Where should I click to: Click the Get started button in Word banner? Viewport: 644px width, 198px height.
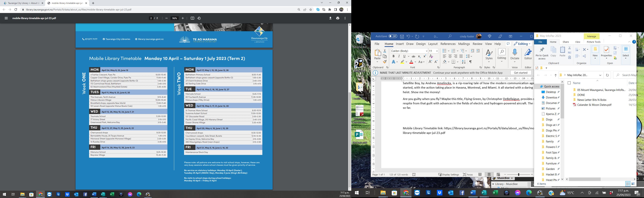[521, 73]
